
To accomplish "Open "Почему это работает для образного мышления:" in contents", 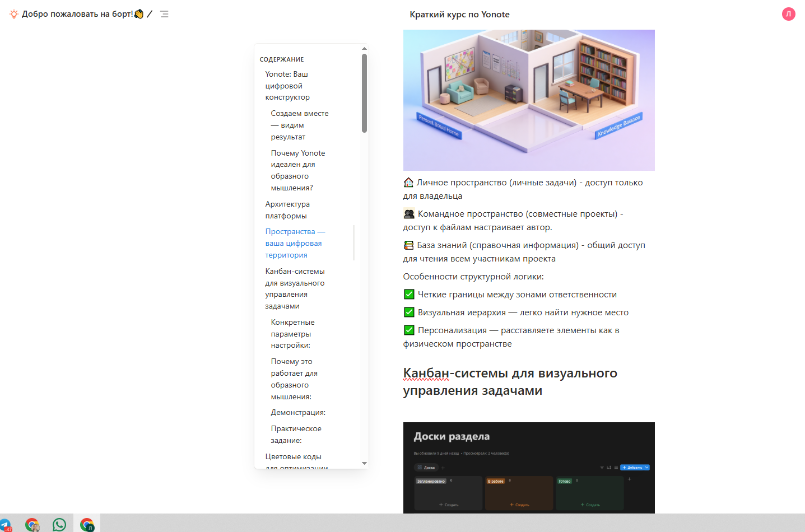I will point(294,379).
